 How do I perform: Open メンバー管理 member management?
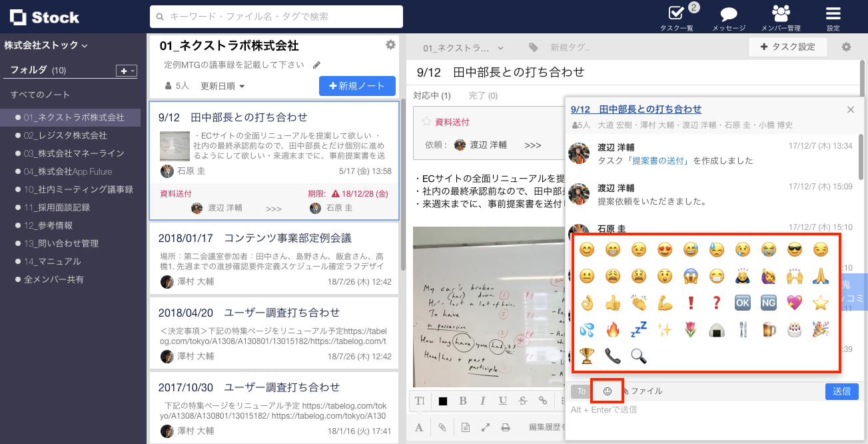[781, 17]
